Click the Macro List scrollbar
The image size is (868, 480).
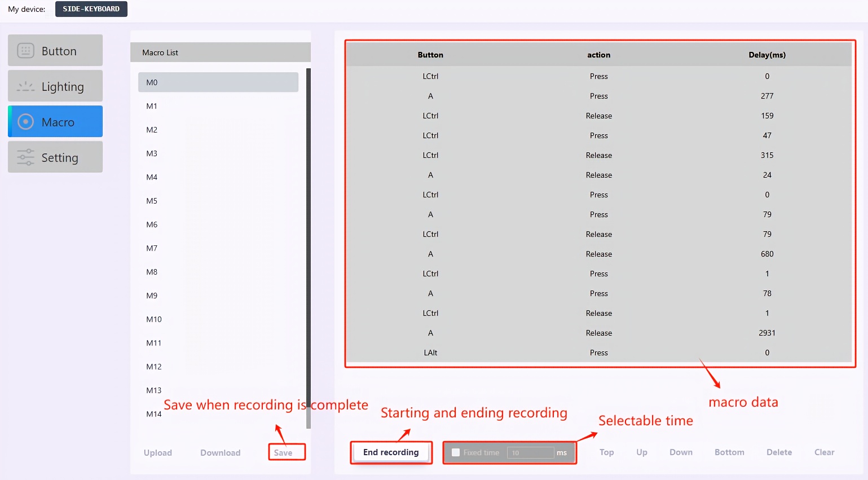tap(309, 248)
